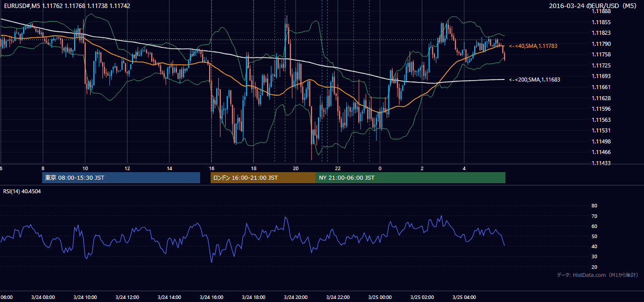Screen dimensions: 644x302
Task: Click price axis value 1.11433
Action: tap(601, 163)
